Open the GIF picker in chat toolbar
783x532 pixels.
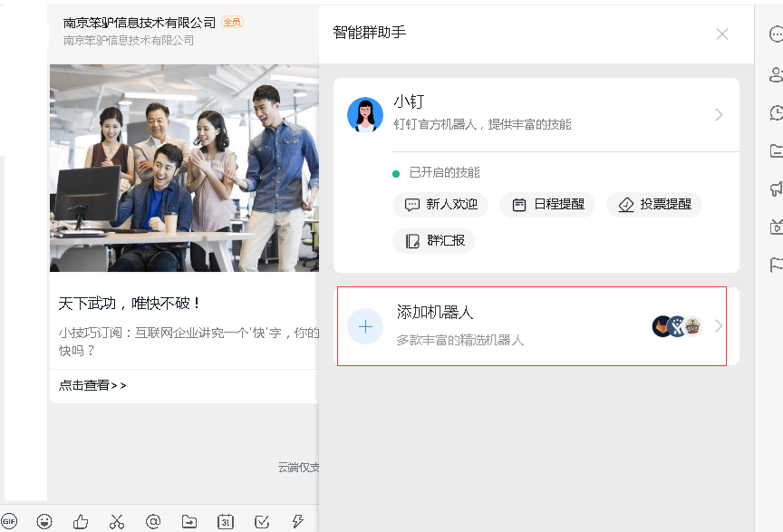(x=8, y=521)
